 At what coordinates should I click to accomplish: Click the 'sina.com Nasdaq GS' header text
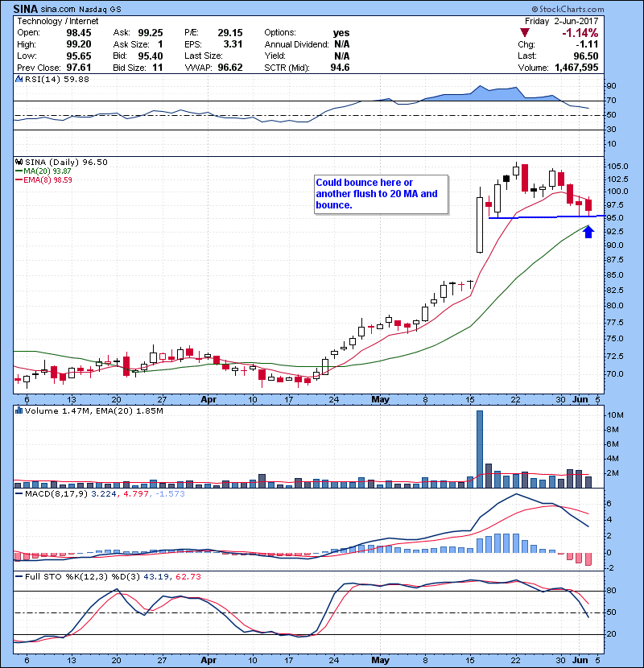coord(81,10)
